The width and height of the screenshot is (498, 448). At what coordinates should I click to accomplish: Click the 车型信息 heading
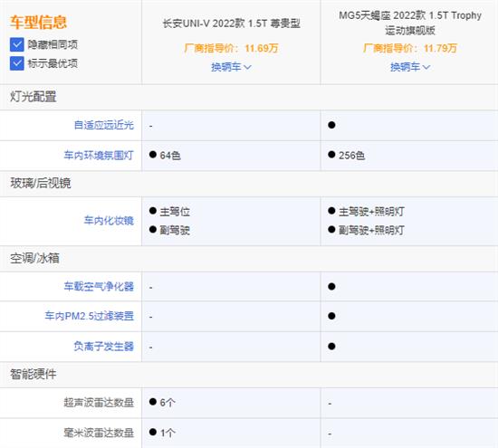pyautogui.click(x=38, y=23)
